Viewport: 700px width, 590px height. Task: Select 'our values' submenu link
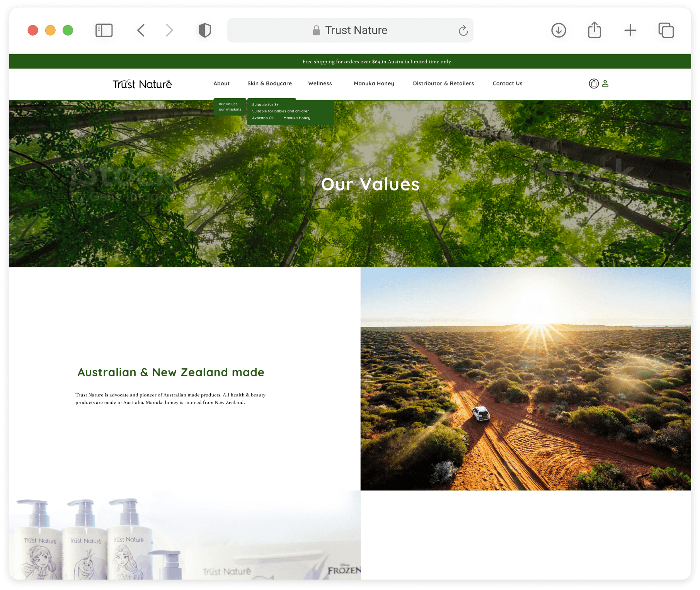pos(228,104)
